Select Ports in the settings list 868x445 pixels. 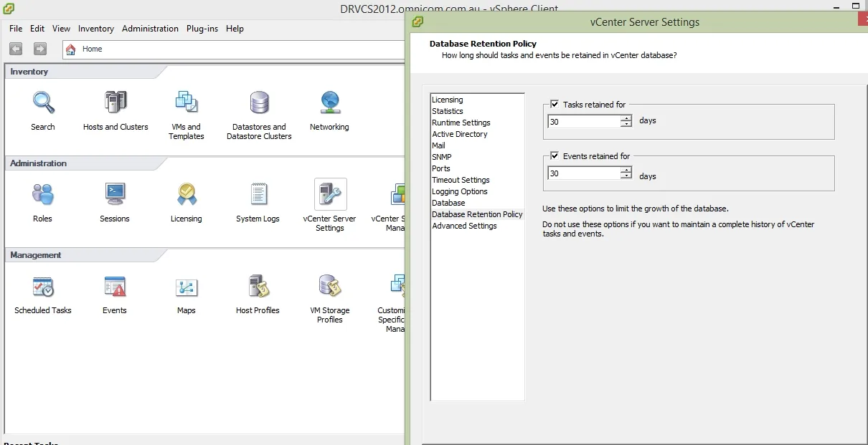tap(441, 168)
